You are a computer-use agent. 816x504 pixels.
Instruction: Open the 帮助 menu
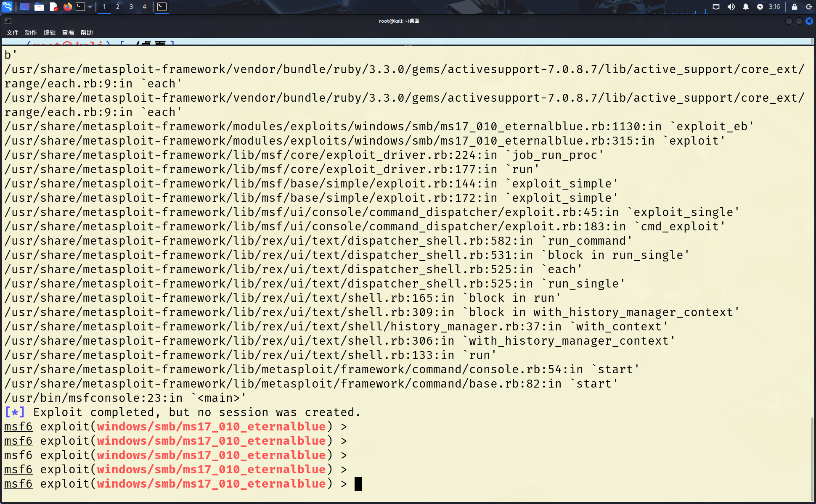[x=86, y=33]
